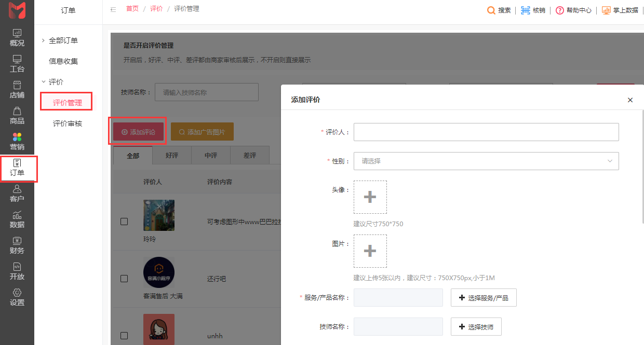The image size is (644, 345).
Task: Switch to the 中评 tab
Action: (x=211, y=156)
